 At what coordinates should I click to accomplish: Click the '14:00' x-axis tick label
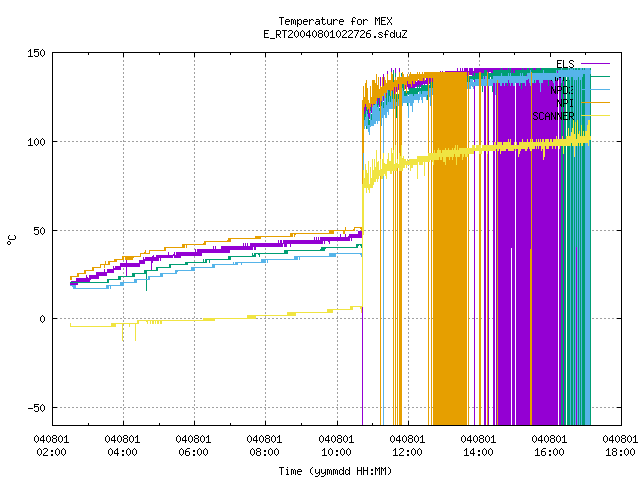(478, 453)
